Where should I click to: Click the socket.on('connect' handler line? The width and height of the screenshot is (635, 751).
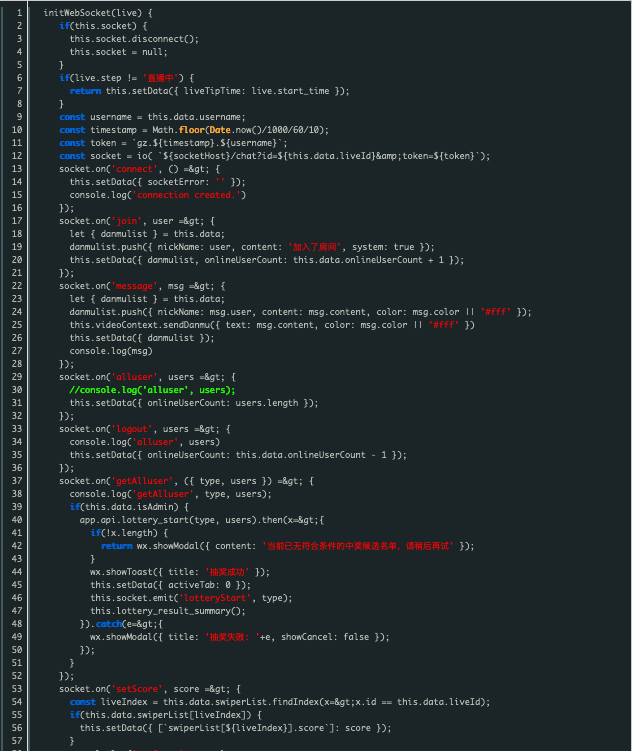pyautogui.click(x=140, y=169)
